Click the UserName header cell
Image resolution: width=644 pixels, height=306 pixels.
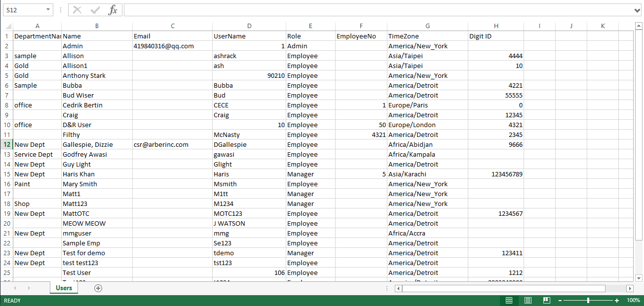pyautogui.click(x=249, y=36)
